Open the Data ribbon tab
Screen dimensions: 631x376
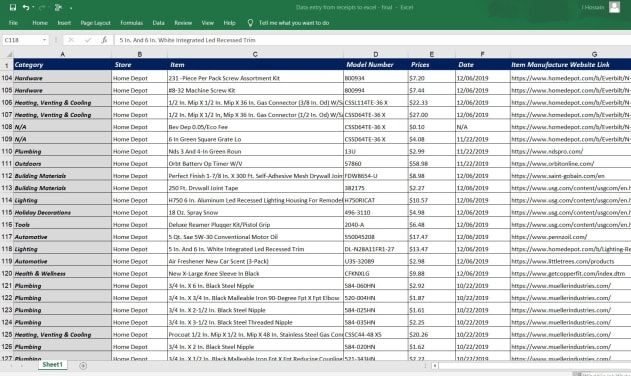click(x=159, y=23)
